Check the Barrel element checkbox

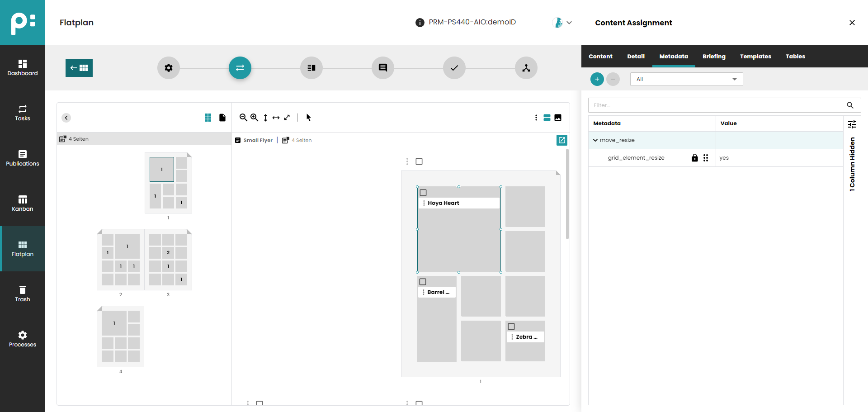[x=423, y=282]
